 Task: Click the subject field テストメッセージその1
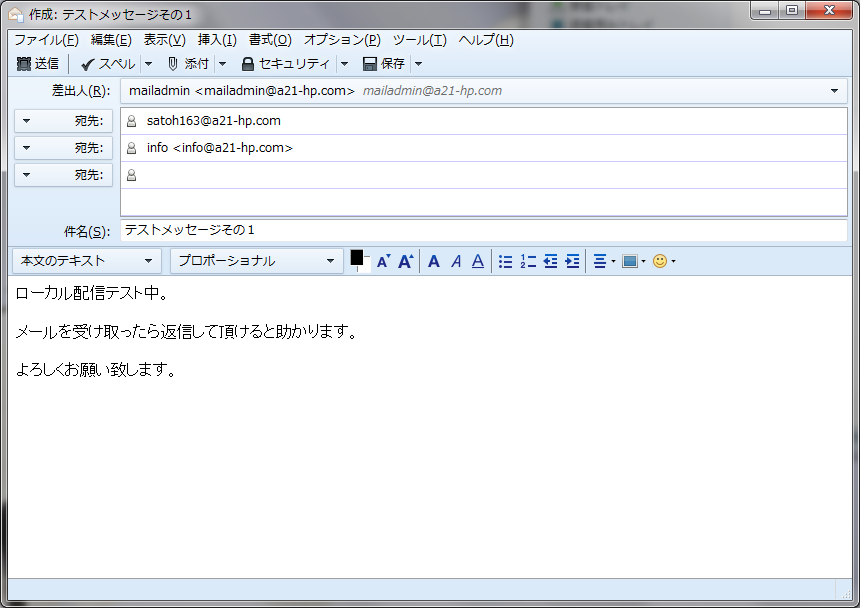[x=483, y=230]
